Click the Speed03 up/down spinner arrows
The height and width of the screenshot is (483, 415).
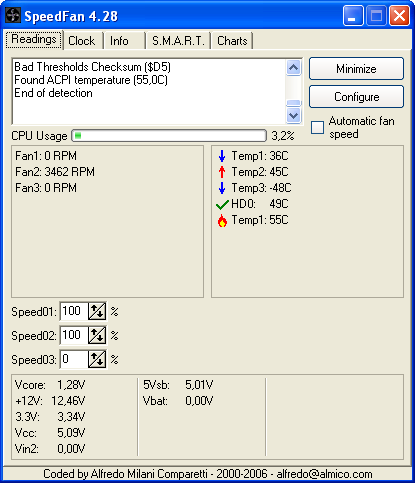(x=97, y=359)
